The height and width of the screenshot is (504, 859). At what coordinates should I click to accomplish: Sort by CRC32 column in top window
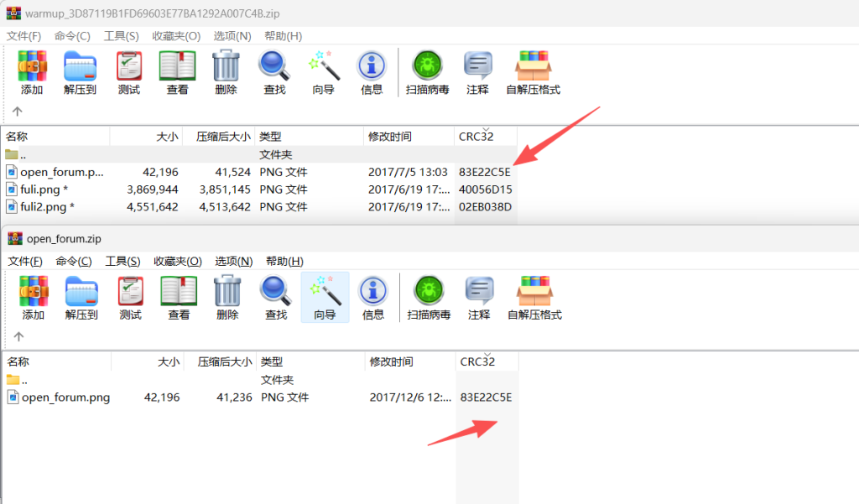click(476, 137)
